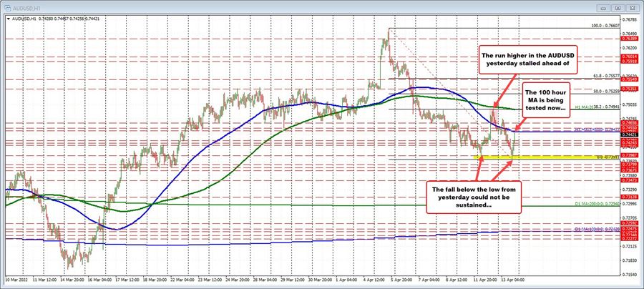The image size is (644, 289).
Task: Click the chart window icon in the title bar
Action: click(x=6, y=6)
